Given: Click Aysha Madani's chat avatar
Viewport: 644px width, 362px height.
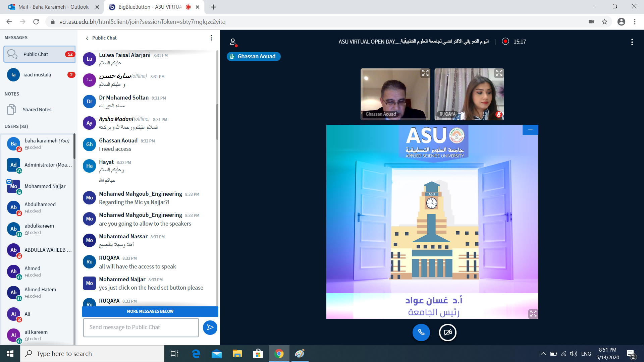Looking at the screenshot, I should tap(89, 123).
